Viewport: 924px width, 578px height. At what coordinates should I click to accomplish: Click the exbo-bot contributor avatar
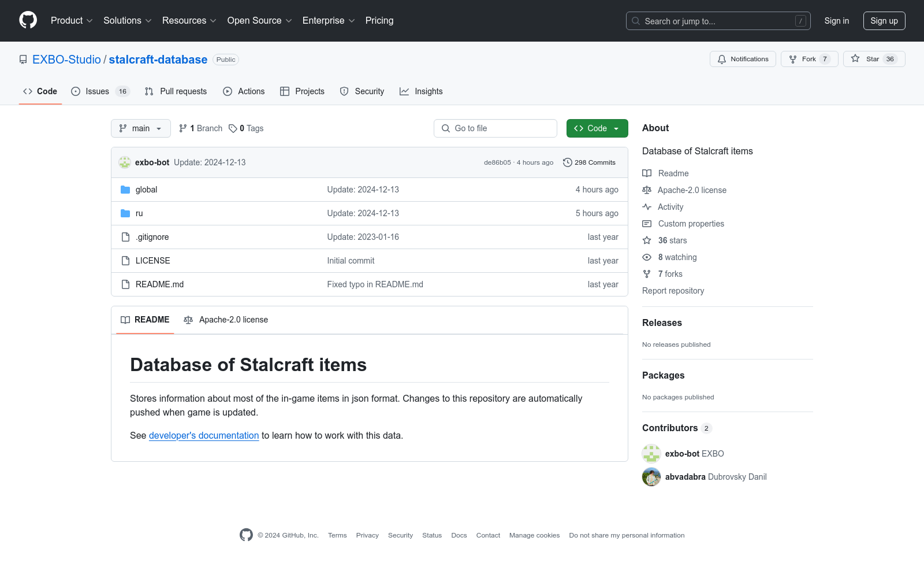click(651, 454)
